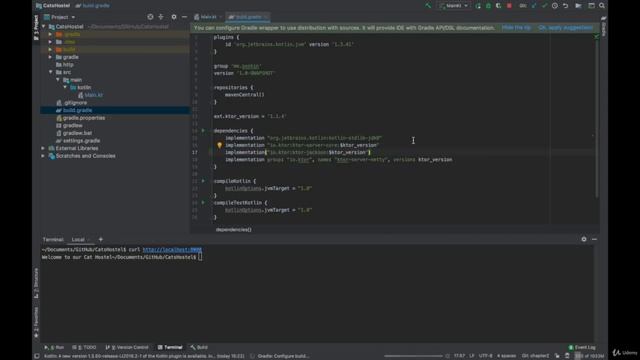The height and width of the screenshot is (360, 640).
Task: Switch to the build.gradle editor tab
Action: tap(249, 17)
